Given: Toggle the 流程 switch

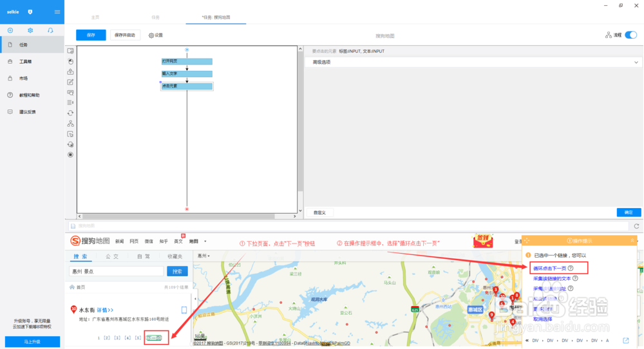Looking at the screenshot, I should click(x=631, y=35).
